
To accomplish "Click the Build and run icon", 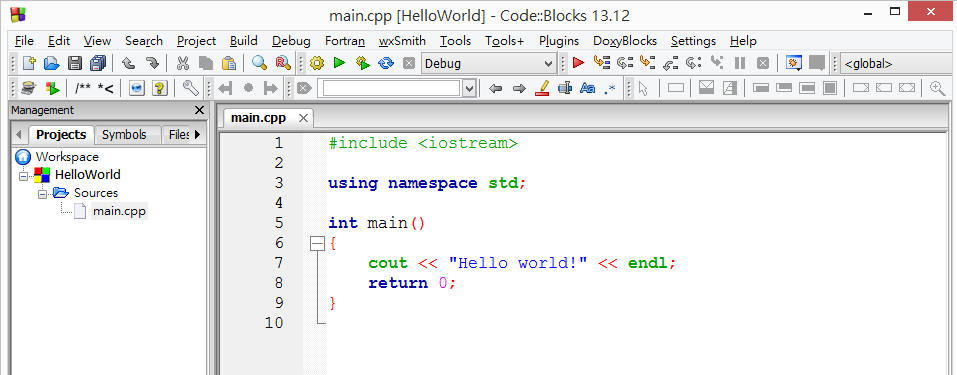I will pos(363,63).
